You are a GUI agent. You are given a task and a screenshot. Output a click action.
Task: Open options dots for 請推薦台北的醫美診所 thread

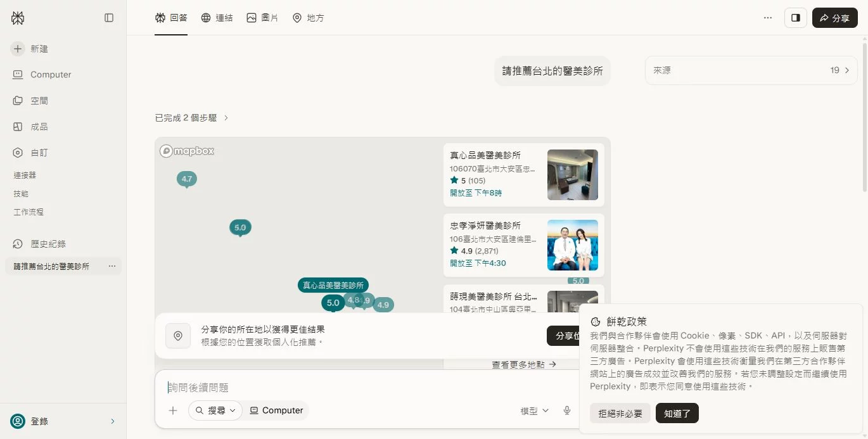pyautogui.click(x=112, y=266)
